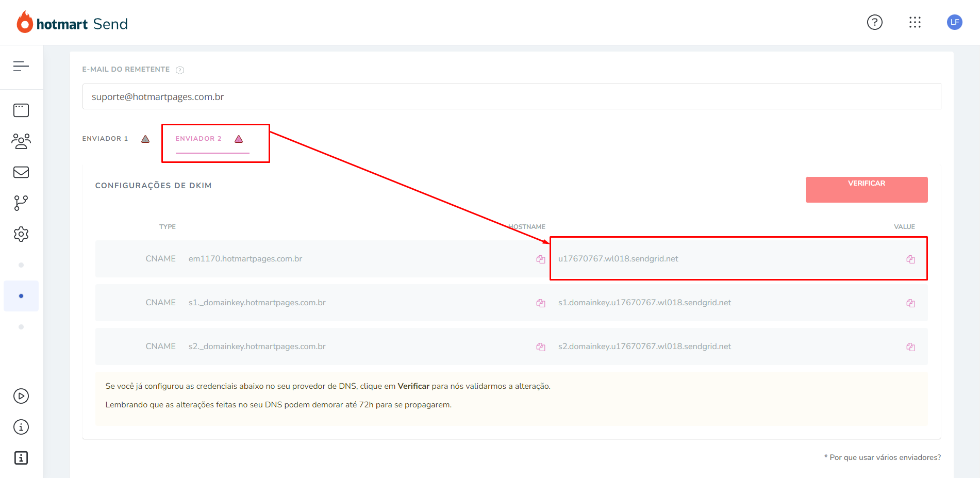Click the CNAME type in s2._domainkey row
Image resolution: width=980 pixels, height=478 pixels.
tap(160, 347)
